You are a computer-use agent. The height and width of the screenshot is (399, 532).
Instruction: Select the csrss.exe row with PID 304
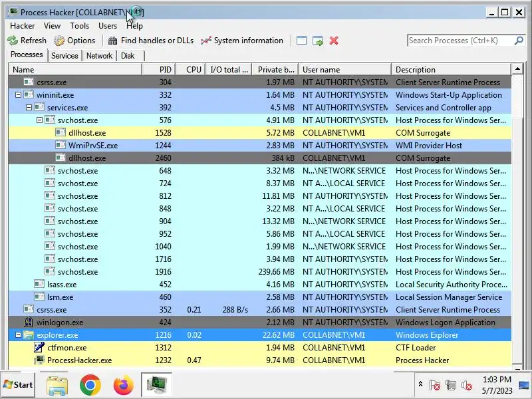(x=259, y=82)
